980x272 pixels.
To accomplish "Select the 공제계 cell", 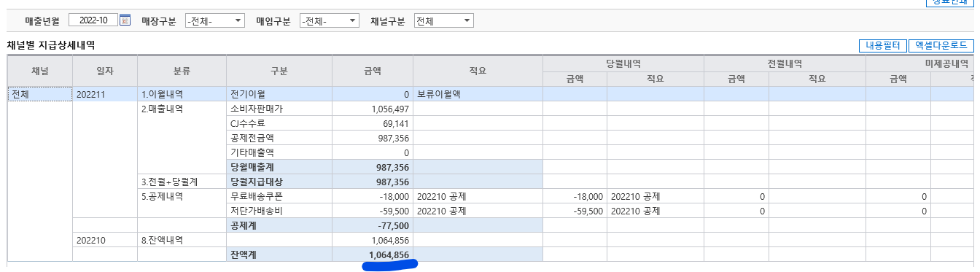I will click(x=279, y=225).
